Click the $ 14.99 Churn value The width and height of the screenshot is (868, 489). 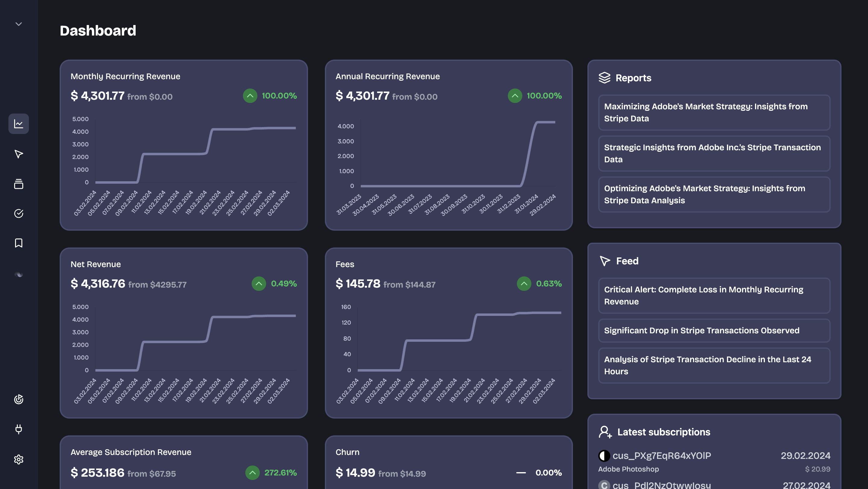click(x=355, y=473)
